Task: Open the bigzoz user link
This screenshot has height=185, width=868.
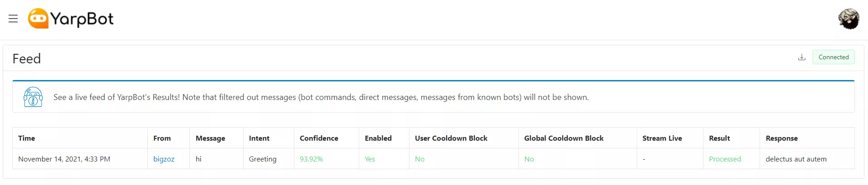Action: [164, 159]
